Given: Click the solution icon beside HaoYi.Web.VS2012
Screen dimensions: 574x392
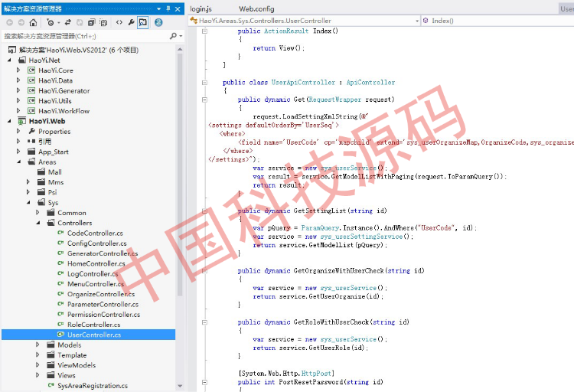Looking at the screenshot, I should pos(12,50).
